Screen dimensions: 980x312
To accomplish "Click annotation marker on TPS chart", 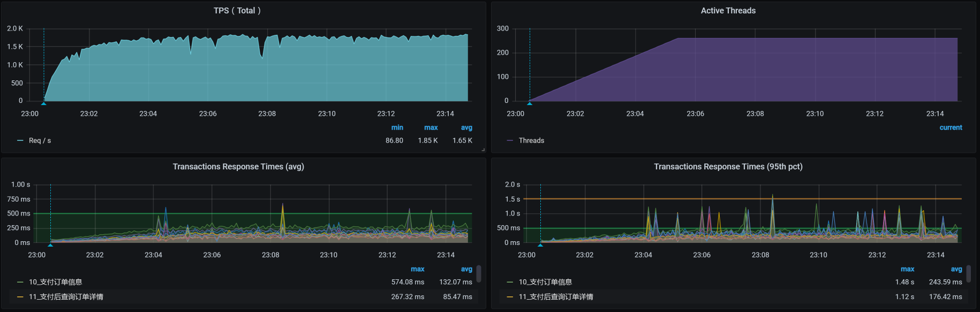I will pos(44,103).
